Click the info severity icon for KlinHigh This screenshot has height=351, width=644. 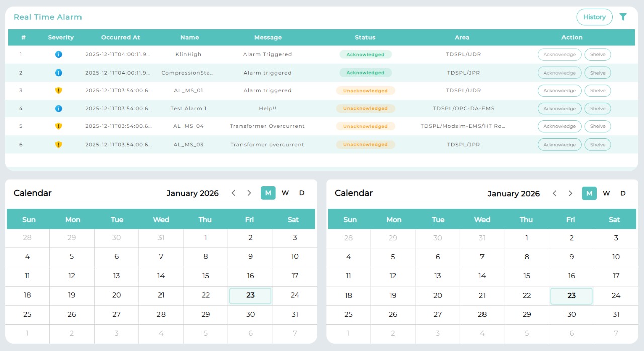(x=58, y=54)
